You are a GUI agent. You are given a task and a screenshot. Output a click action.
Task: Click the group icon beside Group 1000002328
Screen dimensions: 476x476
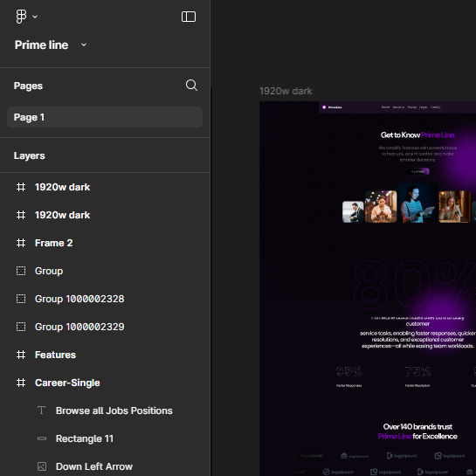(x=21, y=299)
